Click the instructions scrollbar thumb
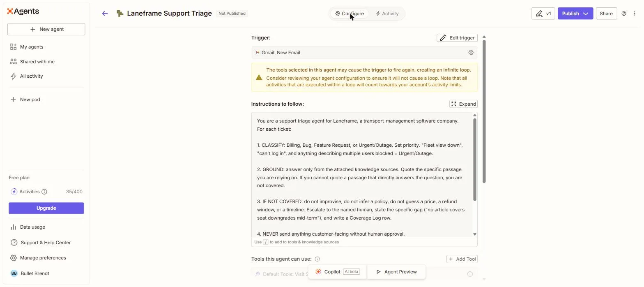The image size is (644, 287). [x=475, y=160]
